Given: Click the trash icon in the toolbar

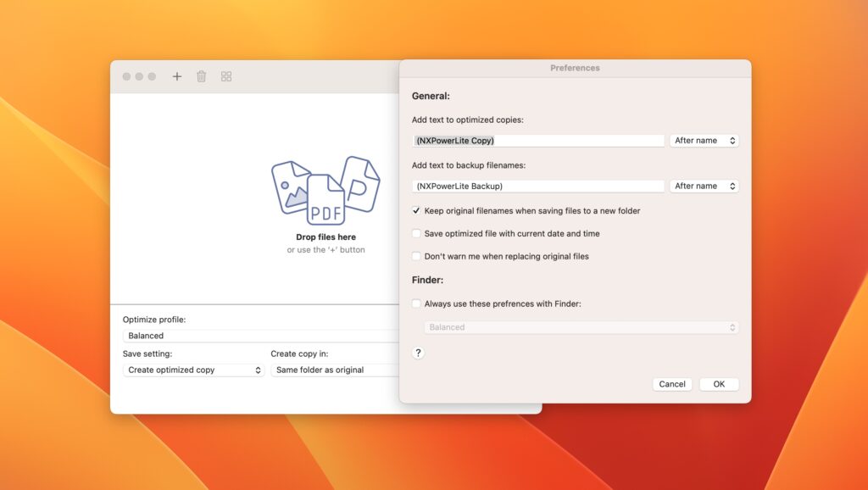Looking at the screenshot, I should click(x=201, y=76).
